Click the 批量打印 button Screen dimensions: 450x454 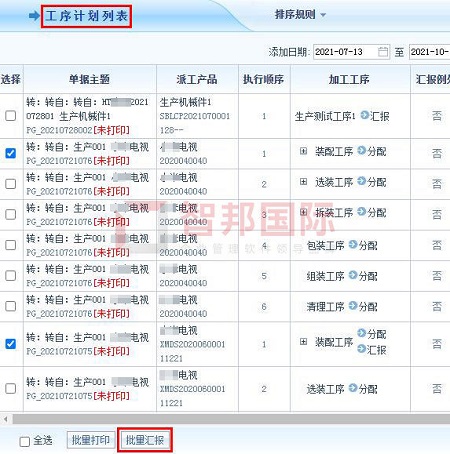pos(91,440)
